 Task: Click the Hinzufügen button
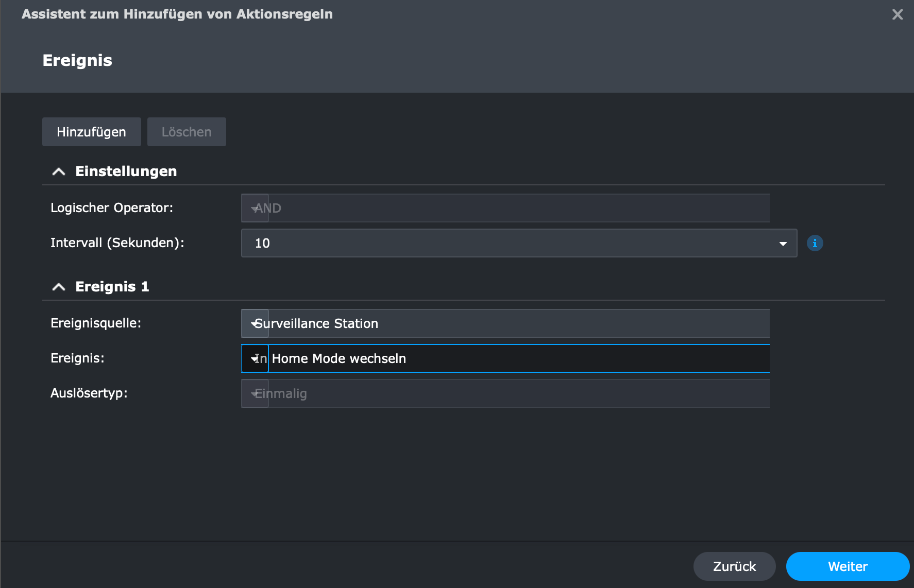(x=91, y=132)
